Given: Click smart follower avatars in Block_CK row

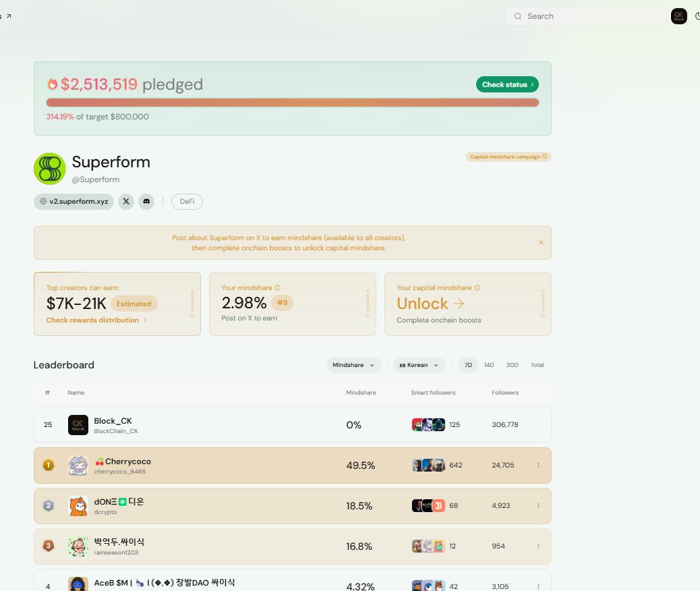Looking at the screenshot, I should (x=428, y=424).
